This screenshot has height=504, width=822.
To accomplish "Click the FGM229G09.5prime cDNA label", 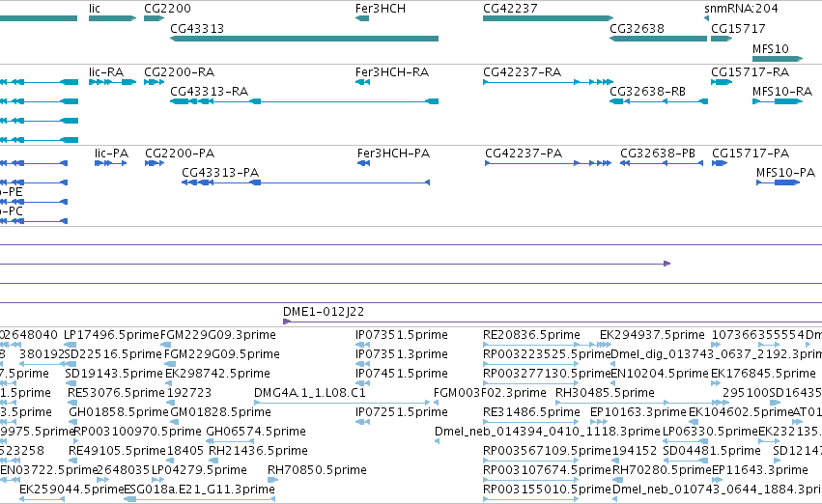I will coord(222,354).
